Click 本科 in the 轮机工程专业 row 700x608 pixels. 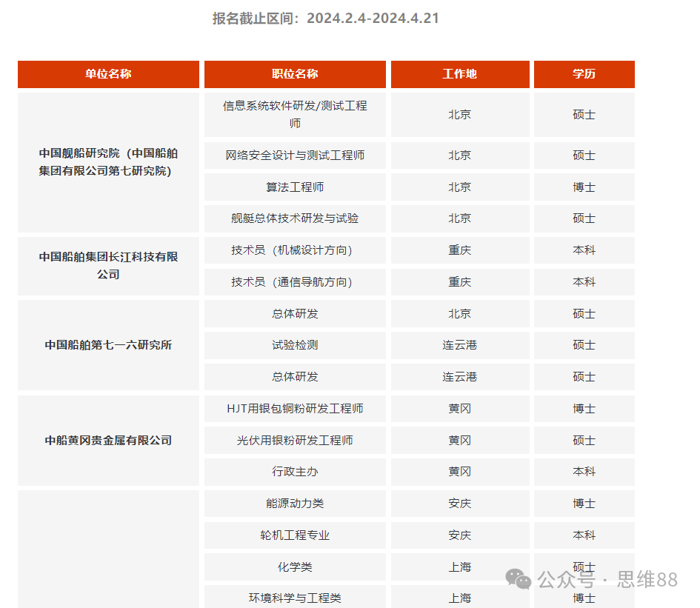click(584, 535)
